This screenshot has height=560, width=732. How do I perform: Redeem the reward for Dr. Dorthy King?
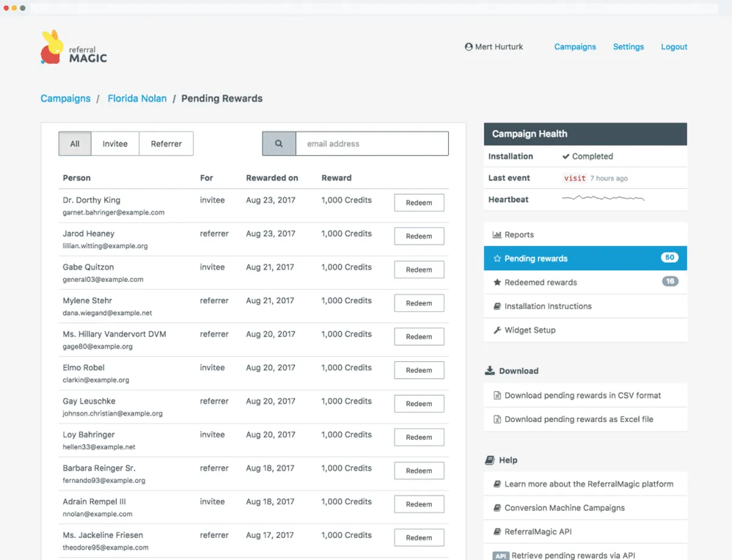419,203
